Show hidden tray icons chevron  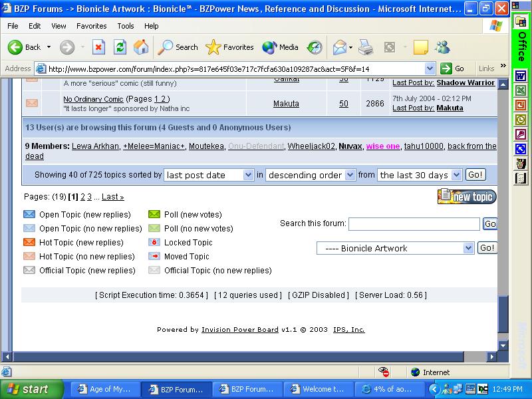coord(434,389)
